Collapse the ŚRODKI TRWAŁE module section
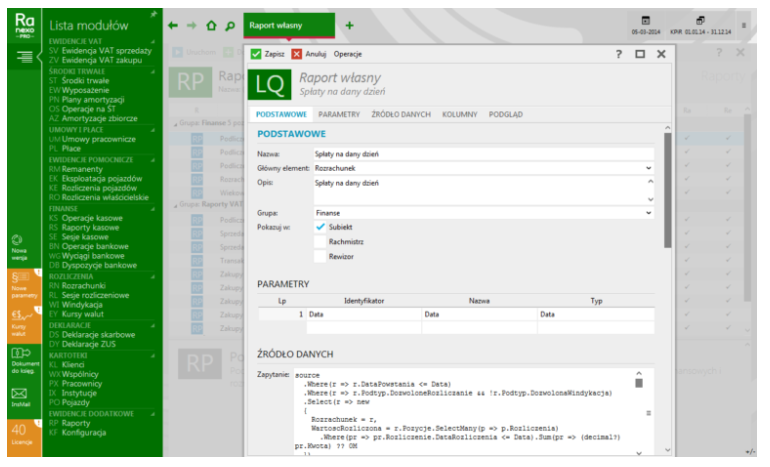770x467 pixels. tap(153, 72)
